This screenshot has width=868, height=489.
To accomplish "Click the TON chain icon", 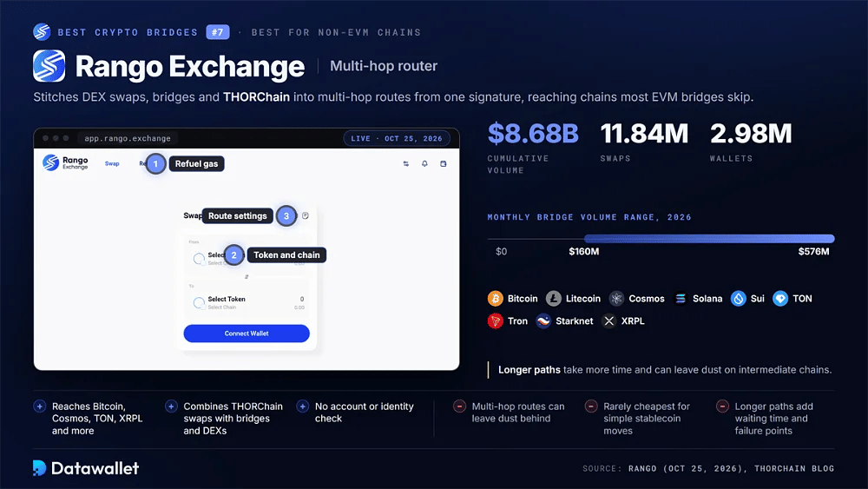I will pyautogui.click(x=780, y=299).
